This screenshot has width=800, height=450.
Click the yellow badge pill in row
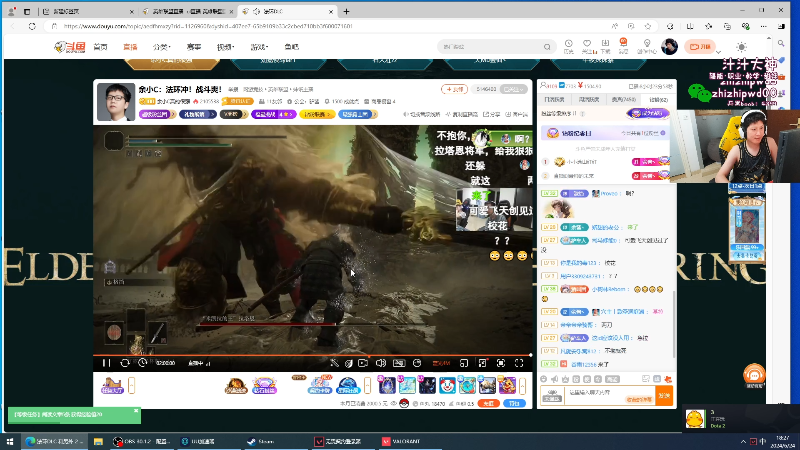pos(316,114)
